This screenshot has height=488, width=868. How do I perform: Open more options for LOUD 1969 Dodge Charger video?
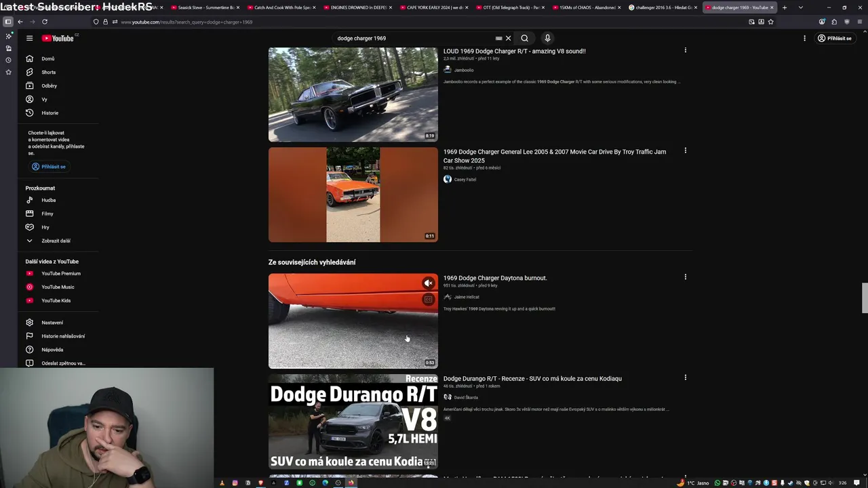pyautogui.click(x=686, y=50)
